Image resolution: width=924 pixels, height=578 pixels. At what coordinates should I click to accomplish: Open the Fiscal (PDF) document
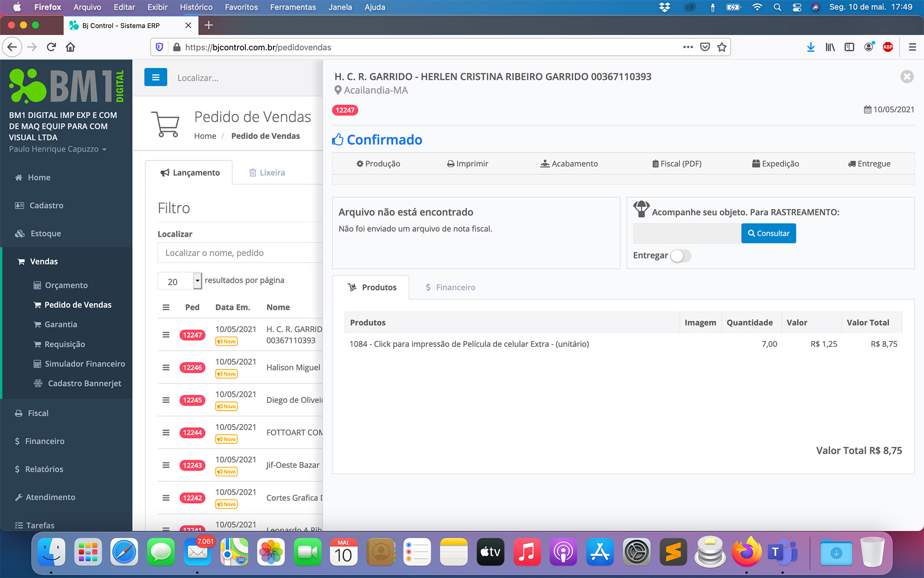677,164
